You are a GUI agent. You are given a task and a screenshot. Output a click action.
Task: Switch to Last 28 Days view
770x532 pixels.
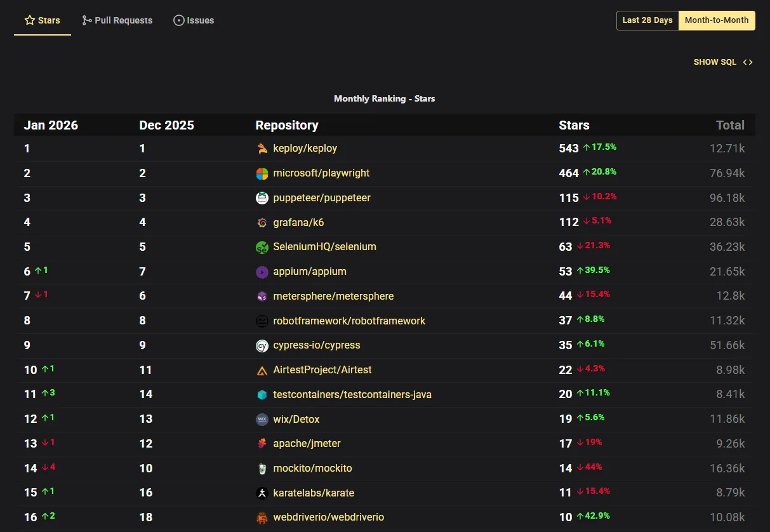click(x=647, y=20)
